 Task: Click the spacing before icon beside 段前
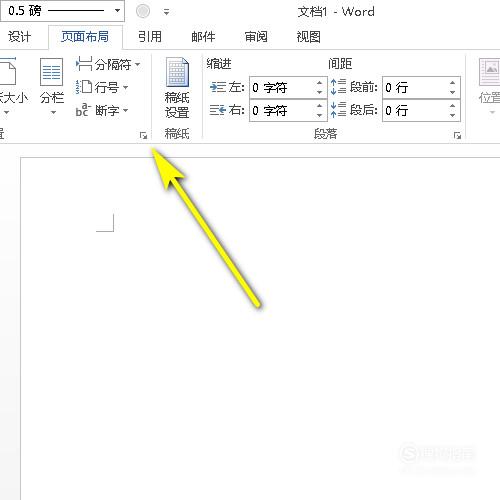[338, 87]
